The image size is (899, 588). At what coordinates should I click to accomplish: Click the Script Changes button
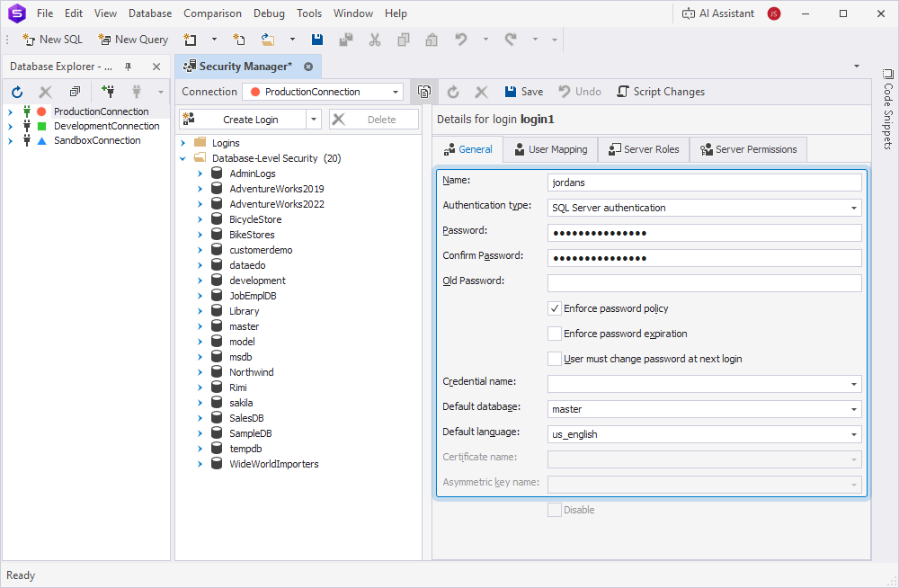pyautogui.click(x=661, y=91)
